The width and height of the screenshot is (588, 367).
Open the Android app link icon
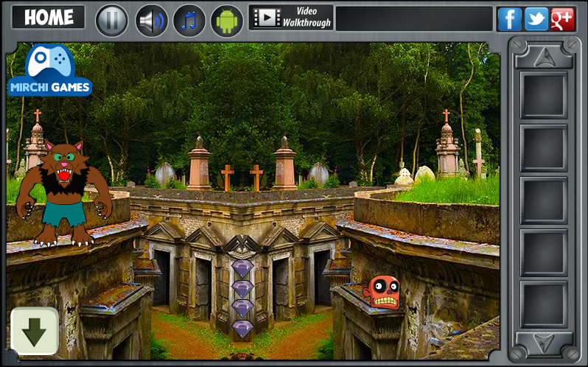[227, 20]
